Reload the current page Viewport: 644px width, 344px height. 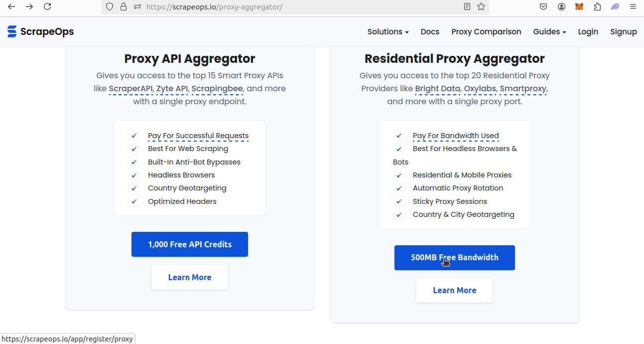point(47,6)
